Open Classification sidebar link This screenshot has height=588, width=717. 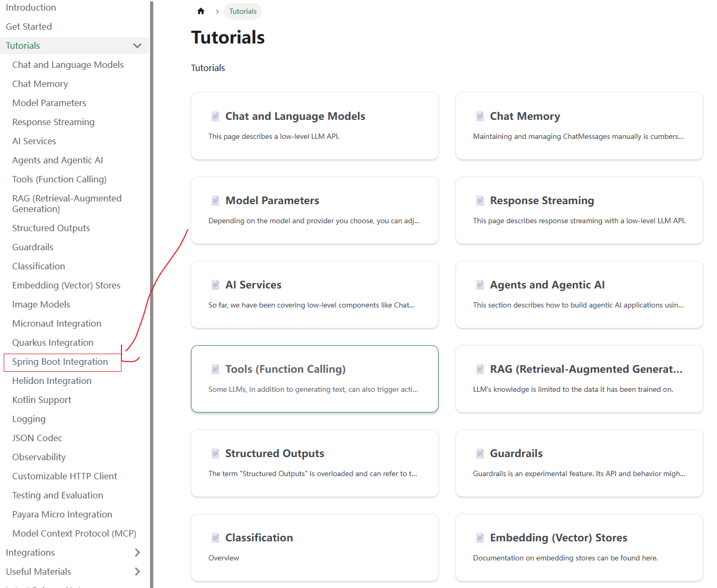coord(39,266)
